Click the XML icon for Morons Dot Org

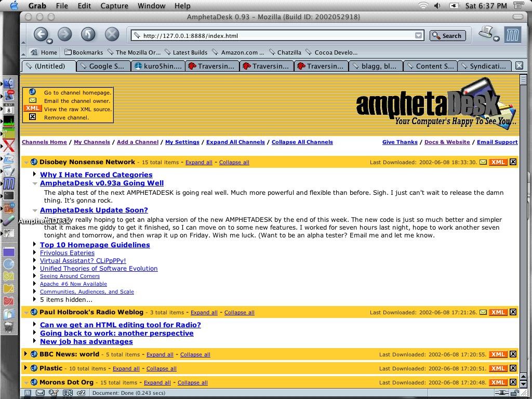498,382
